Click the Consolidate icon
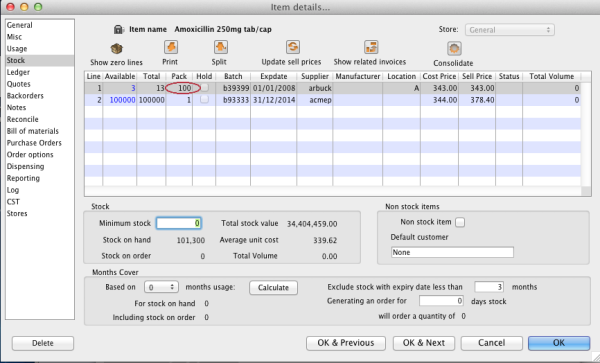Screen dimensions: 600x363 454,49
